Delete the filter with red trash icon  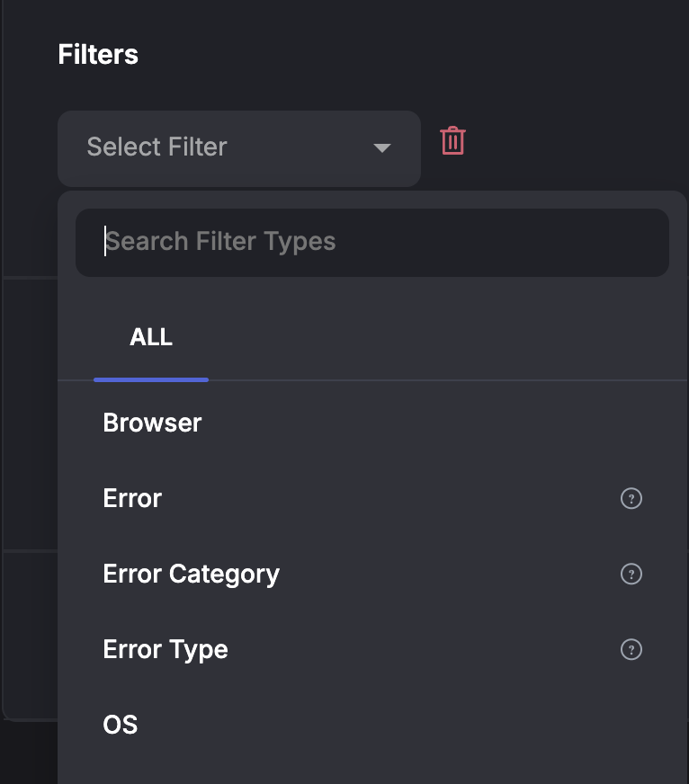click(x=452, y=141)
